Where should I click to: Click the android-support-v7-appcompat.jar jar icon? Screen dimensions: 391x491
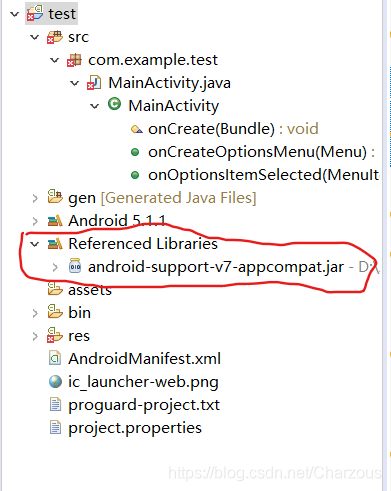[75, 266]
